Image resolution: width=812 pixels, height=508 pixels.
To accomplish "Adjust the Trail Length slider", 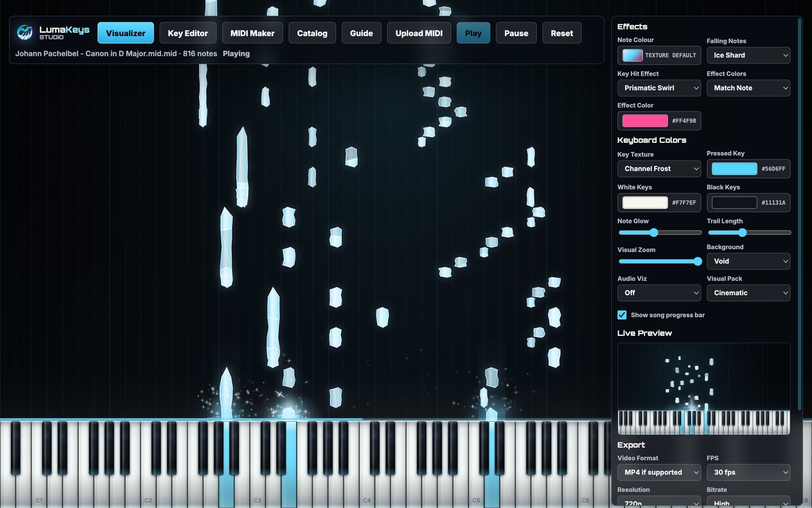I will point(749,233).
